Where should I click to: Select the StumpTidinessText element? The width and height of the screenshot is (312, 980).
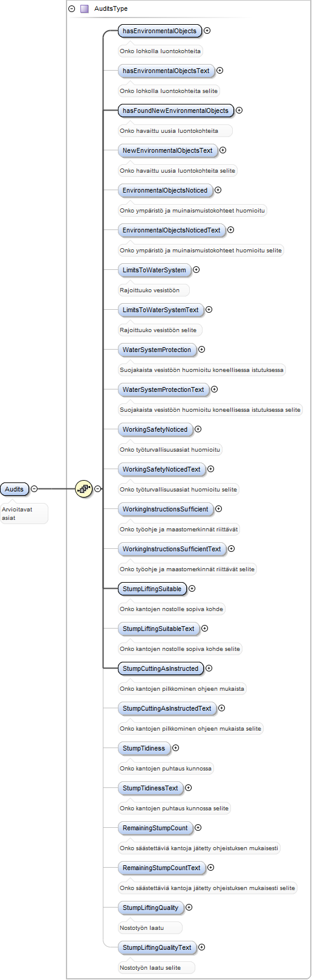151,788
